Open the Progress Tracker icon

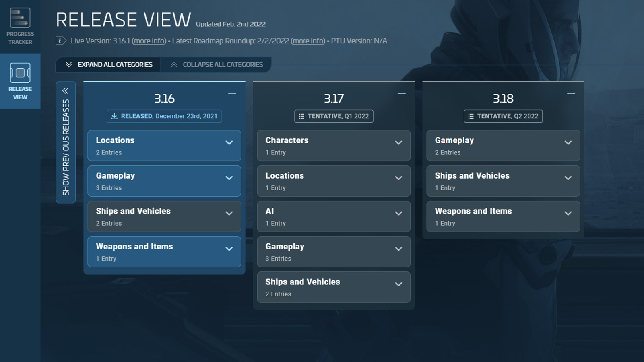coord(20,19)
